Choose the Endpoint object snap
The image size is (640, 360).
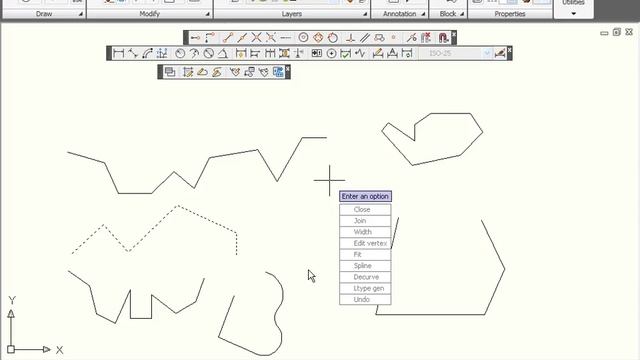click(x=227, y=38)
